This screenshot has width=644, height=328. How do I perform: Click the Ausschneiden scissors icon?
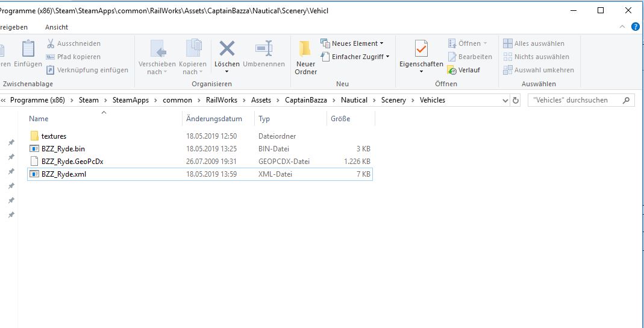pyautogui.click(x=51, y=43)
